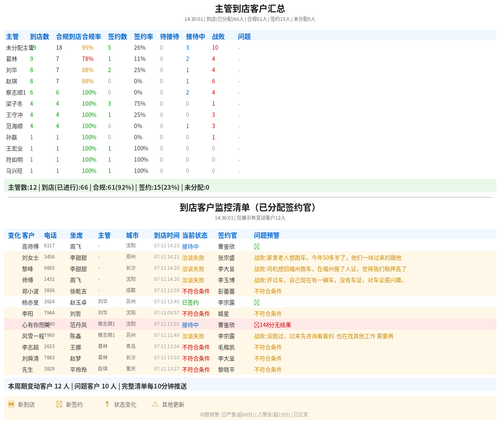The image size is (500, 437).
Task: Click green status icon in 高师傅 row
Action: [x=257, y=246]
